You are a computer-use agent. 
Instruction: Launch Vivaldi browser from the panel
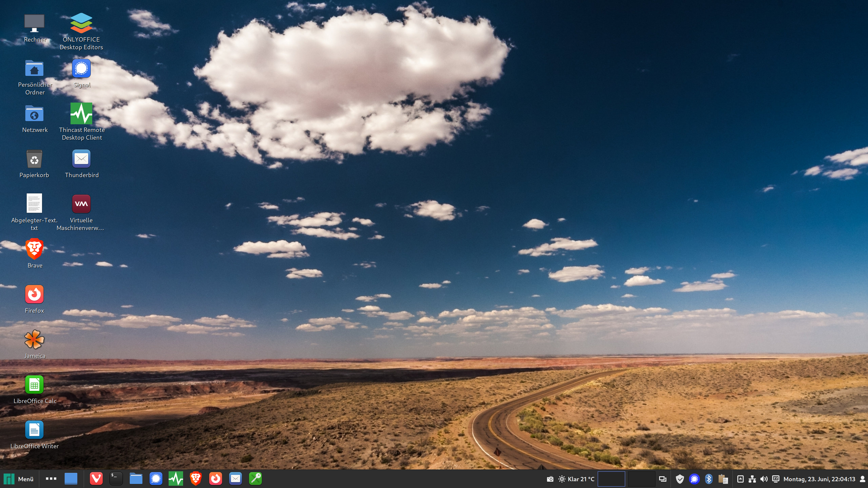tap(96, 478)
